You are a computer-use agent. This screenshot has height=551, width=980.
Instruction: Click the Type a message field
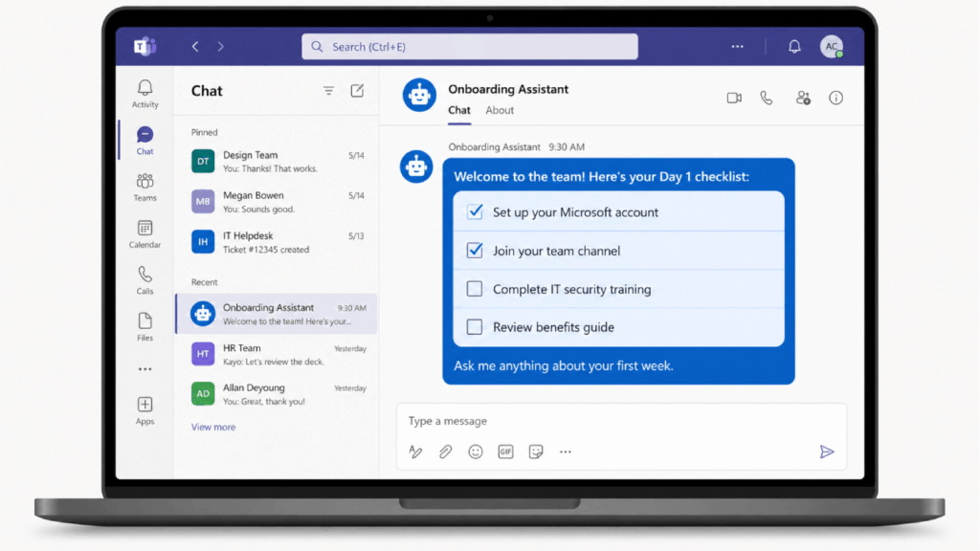click(x=621, y=421)
